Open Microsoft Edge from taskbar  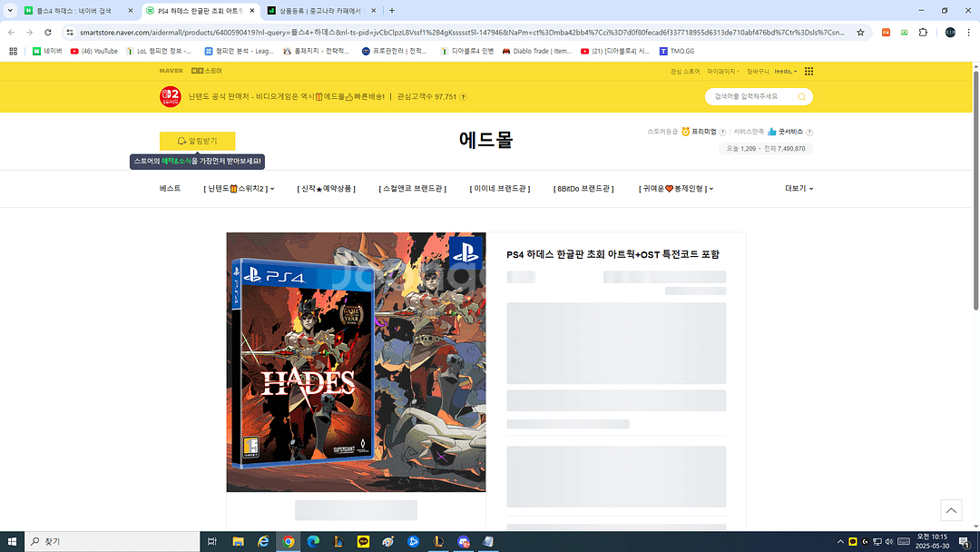pos(313,541)
